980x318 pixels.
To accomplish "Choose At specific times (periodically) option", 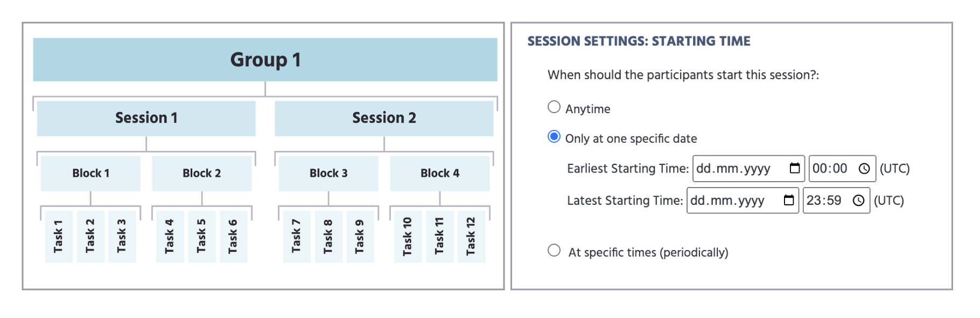I will click(554, 251).
